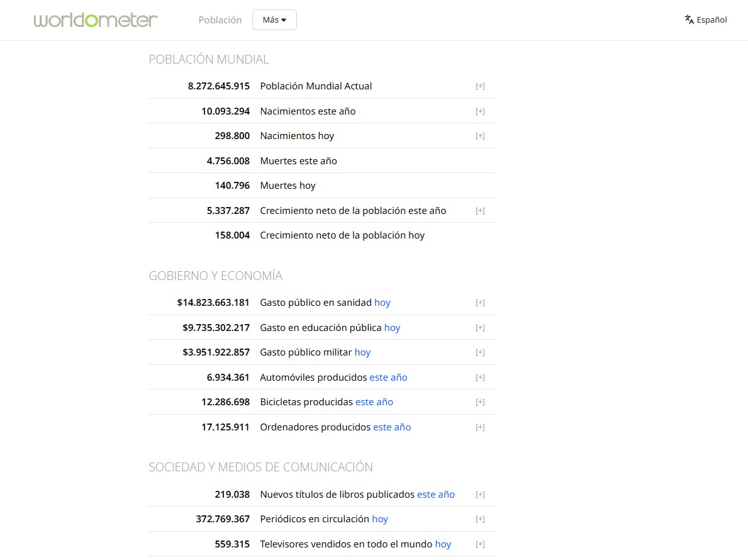
Task: Expand Crecimiento neto de la población este año
Action: (x=480, y=211)
